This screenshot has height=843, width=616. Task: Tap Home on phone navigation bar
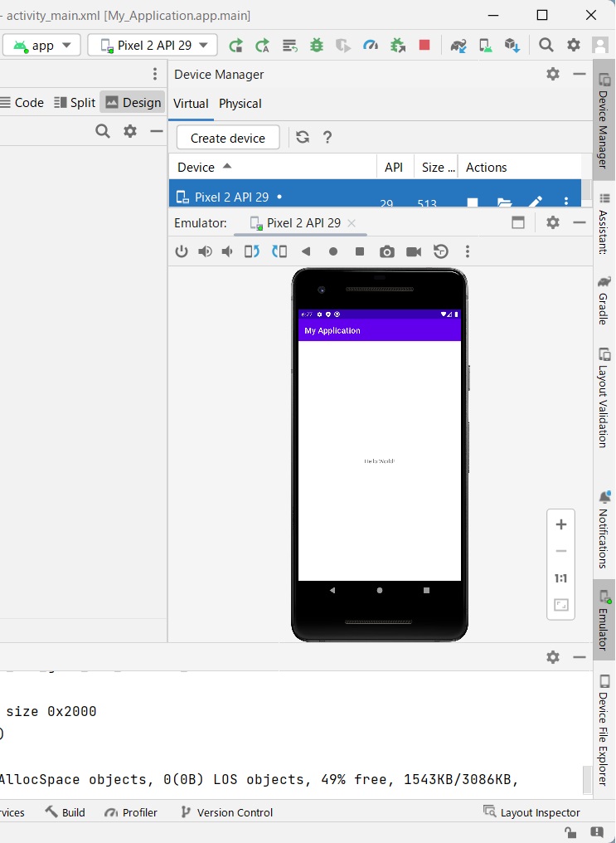[380, 590]
